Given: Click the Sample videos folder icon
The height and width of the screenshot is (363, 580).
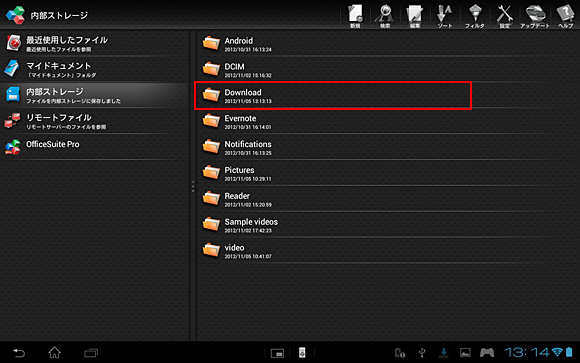Looking at the screenshot, I should pyautogui.click(x=211, y=224).
